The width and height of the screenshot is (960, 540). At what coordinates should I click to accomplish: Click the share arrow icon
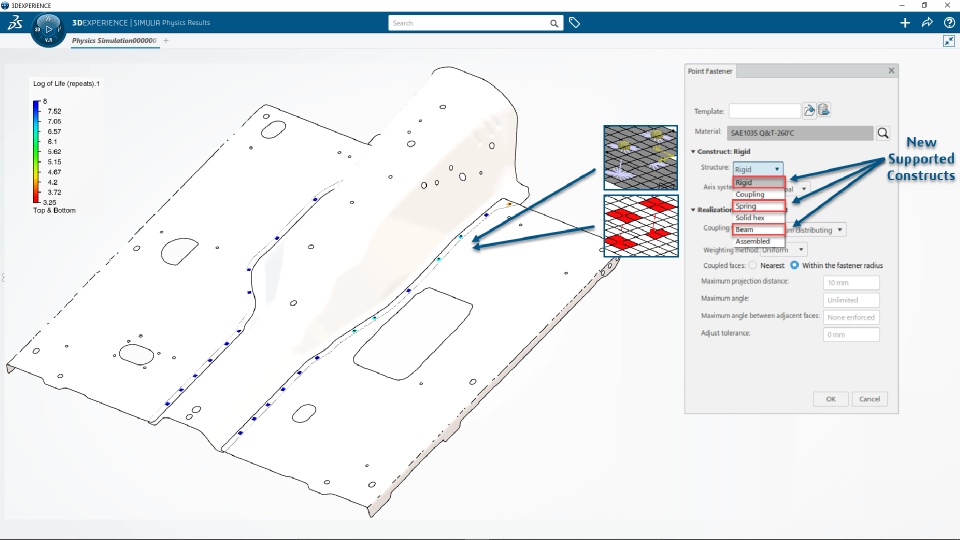click(927, 23)
